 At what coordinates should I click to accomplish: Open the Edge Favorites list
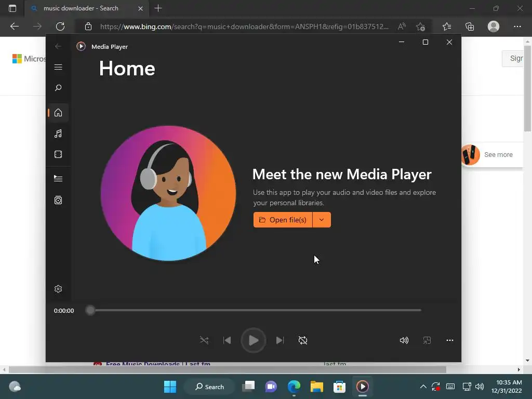pyautogui.click(x=447, y=26)
